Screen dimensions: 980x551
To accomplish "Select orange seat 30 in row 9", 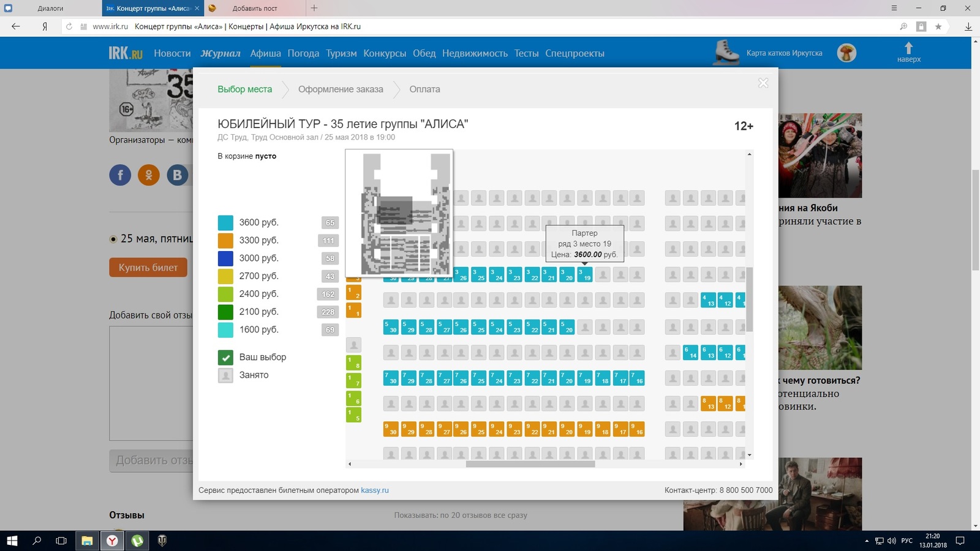I will [390, 429].
